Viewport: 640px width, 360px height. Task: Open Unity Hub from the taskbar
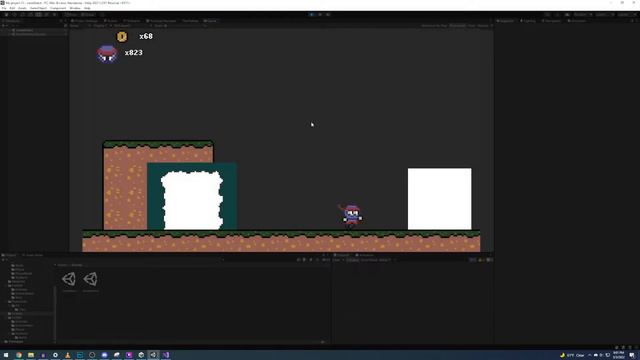click(x=141, y=355)
